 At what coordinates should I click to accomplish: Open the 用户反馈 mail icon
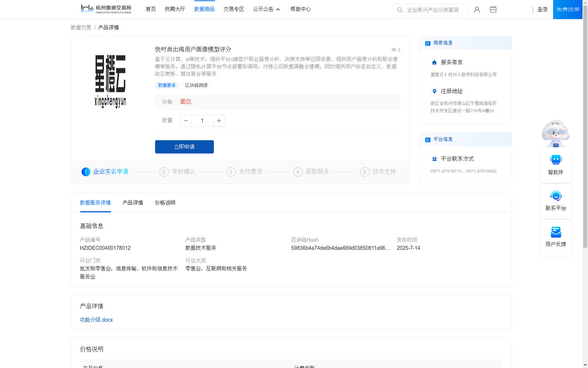(556, 232)
